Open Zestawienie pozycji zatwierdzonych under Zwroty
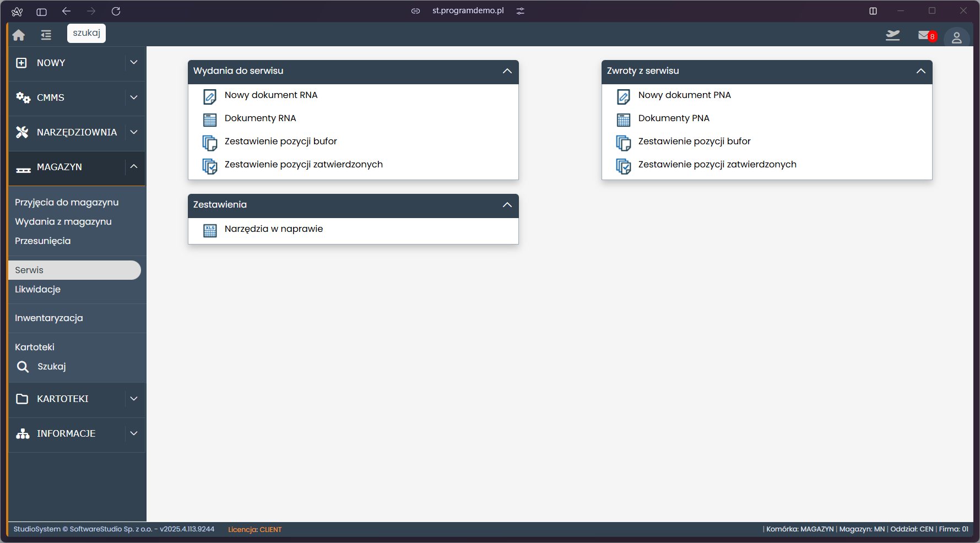Viewport: 980px width, 543px height. click(717, 165)
